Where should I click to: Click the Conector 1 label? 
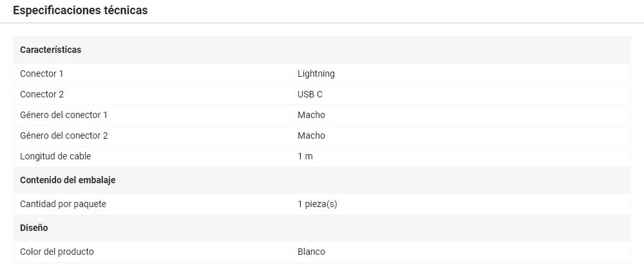[42, 74]
